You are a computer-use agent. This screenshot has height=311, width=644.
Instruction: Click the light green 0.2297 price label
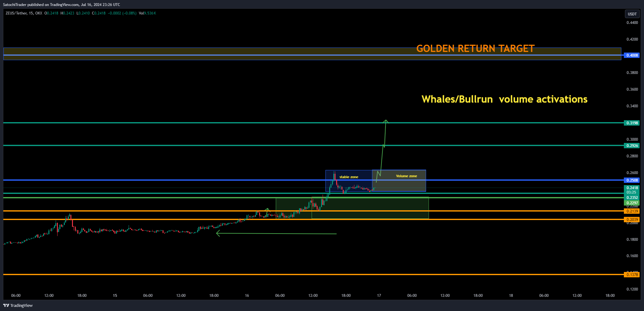pyautogui.click(x=632, y=203)
